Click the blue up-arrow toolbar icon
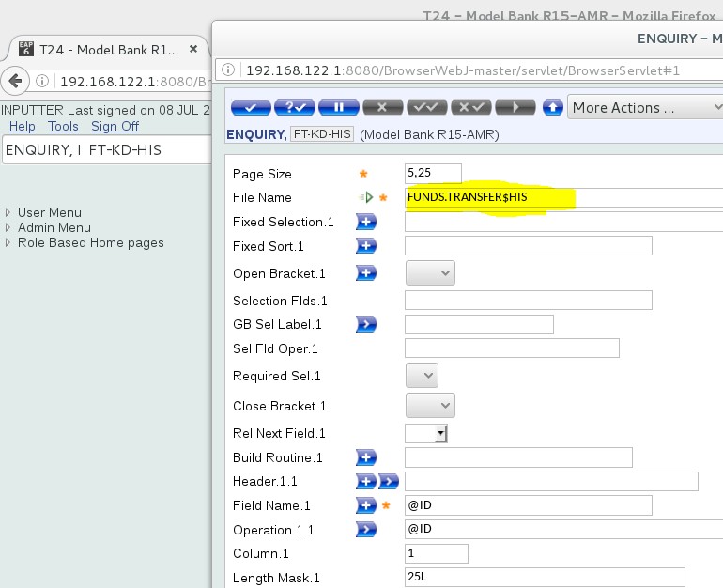 553,107
